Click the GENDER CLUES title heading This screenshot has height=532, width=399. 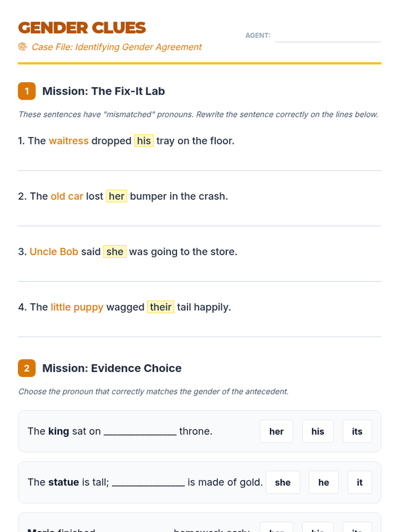tap(82, 28)
